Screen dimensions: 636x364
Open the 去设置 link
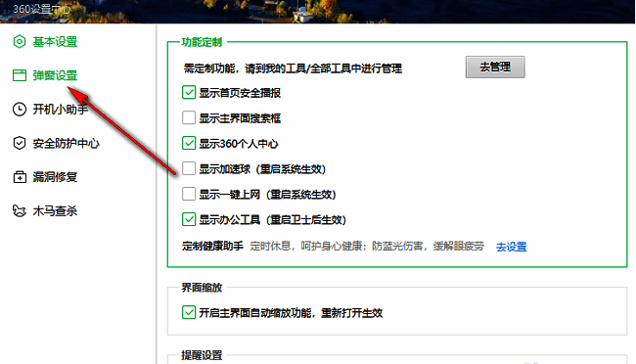click(x=512, y=247)
